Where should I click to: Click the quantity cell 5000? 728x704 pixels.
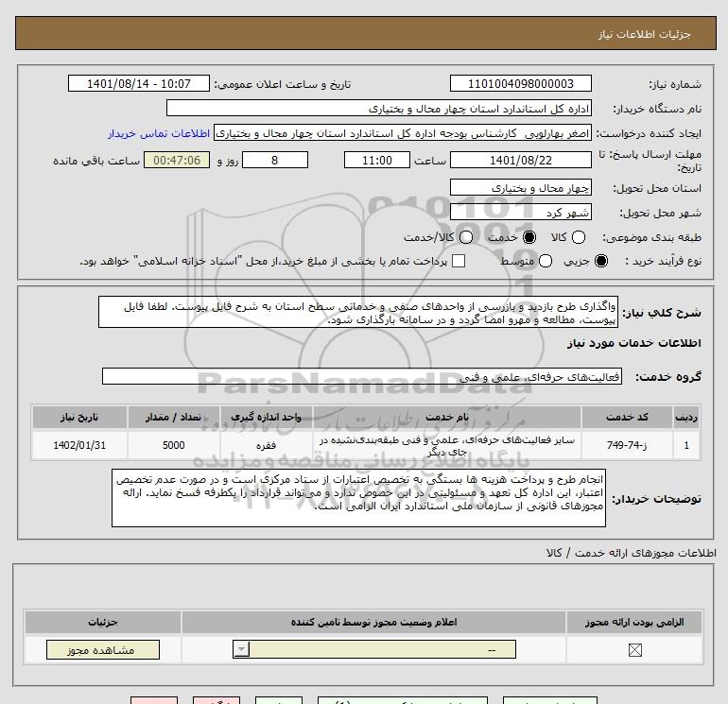pyautogui.click(x=174, y=445)
